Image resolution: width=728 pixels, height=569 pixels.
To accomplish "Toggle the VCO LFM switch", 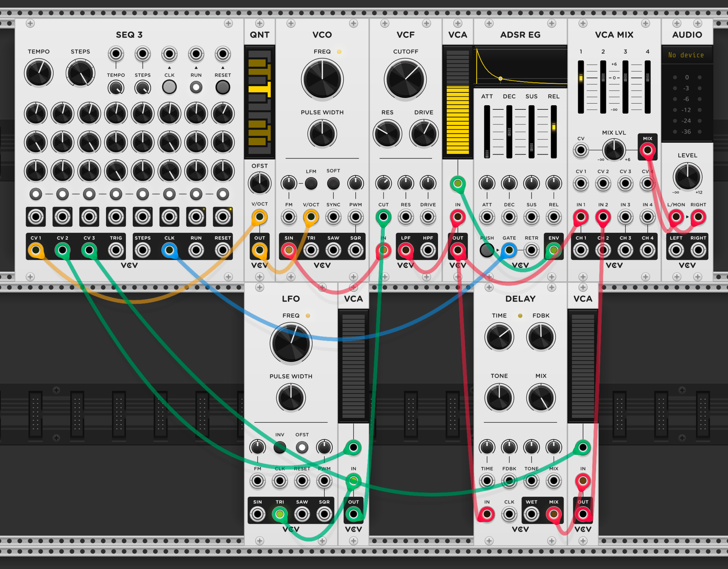I will [311, 183].
